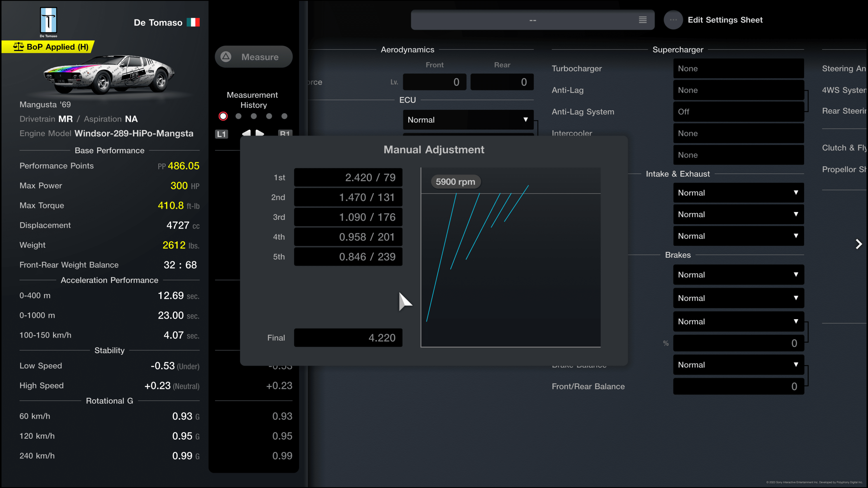Click the Aerodynamics section heading
Viewport: 868px width, 488px height.
(x=407, y=49)
